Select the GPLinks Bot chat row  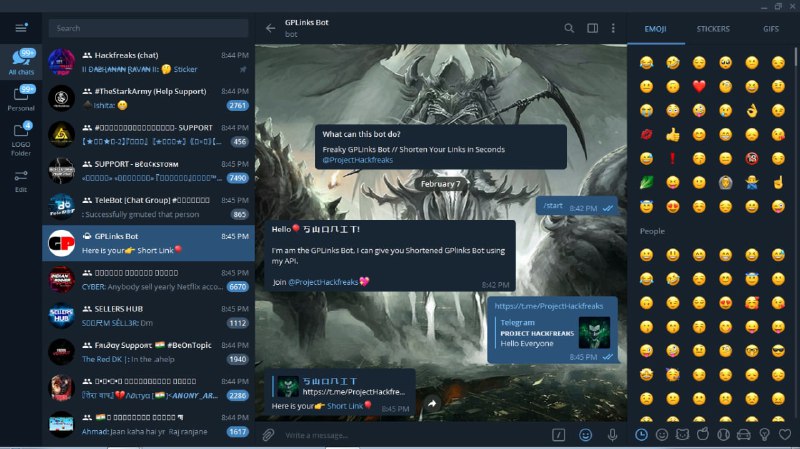pyautogui.click(x=148, y=243)
